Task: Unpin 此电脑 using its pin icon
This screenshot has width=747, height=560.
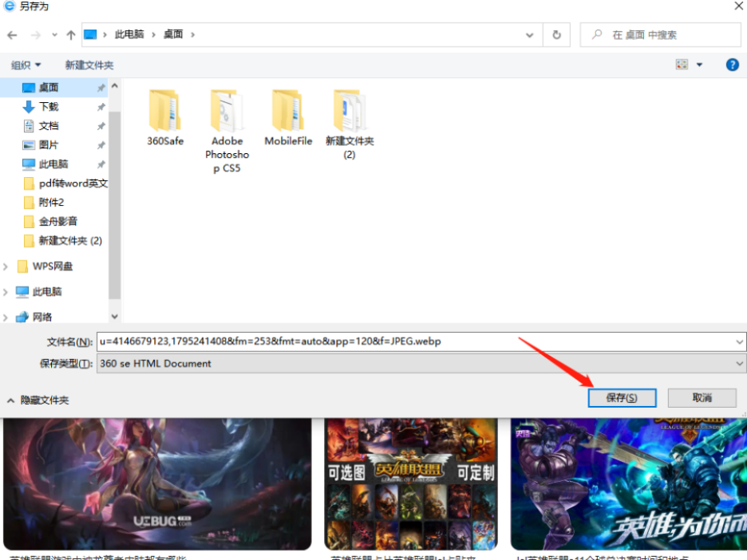Action: point(101,164)
